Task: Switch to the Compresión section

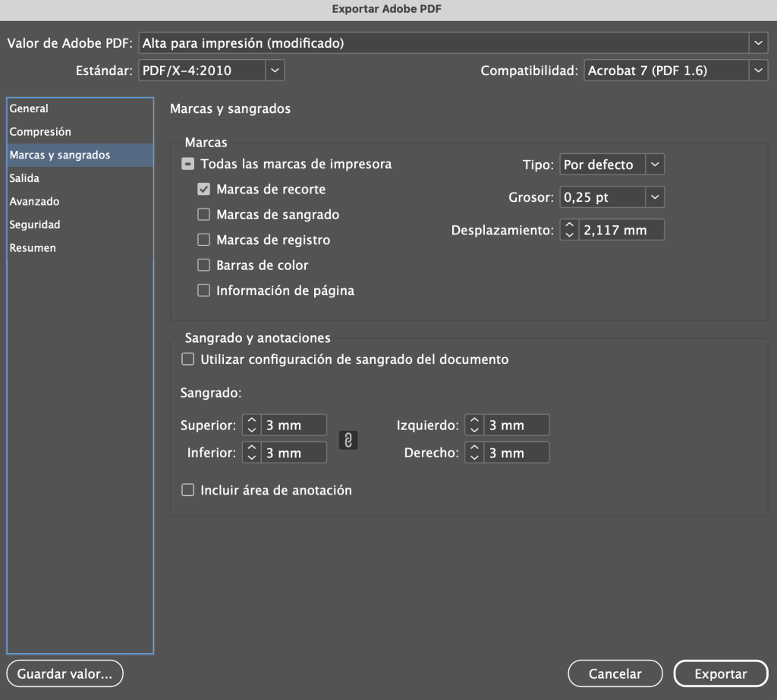Action: pyautogui.click(x=40, y=132)
